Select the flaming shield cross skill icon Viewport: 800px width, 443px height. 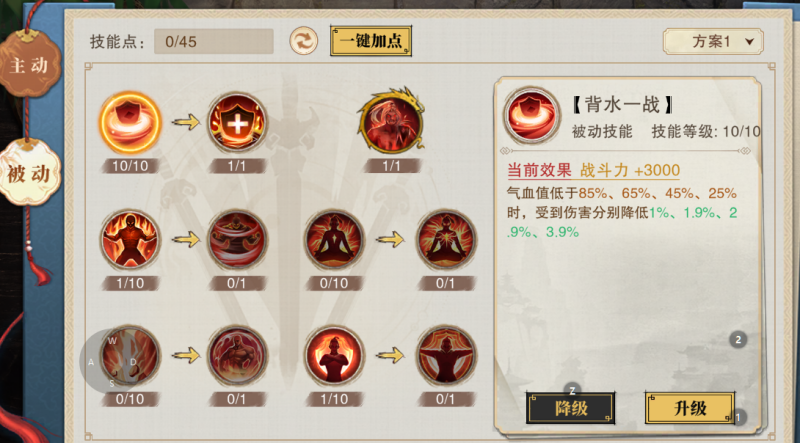click(237, 122)
